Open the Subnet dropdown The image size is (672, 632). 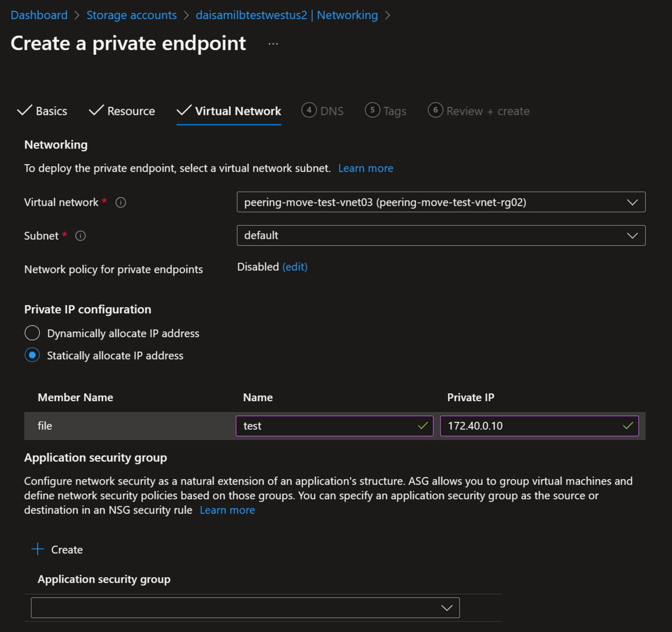point(441,235)
